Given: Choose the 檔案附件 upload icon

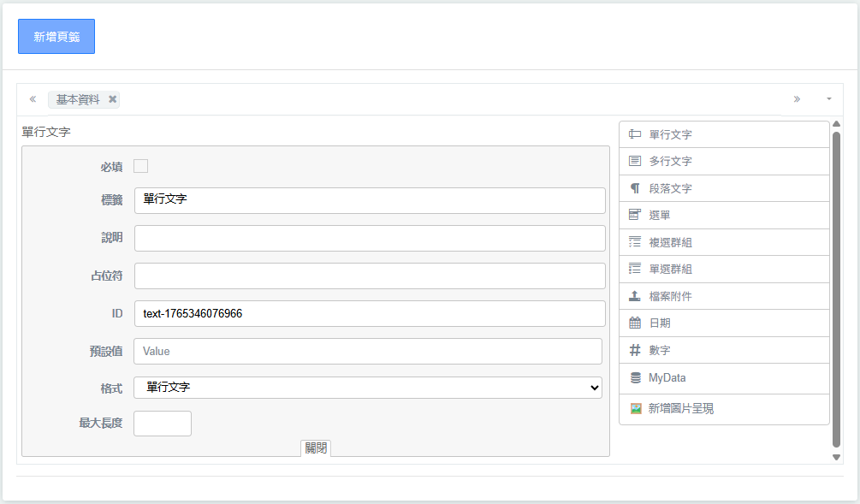Looking at the screenshot, I should [635, 296].
